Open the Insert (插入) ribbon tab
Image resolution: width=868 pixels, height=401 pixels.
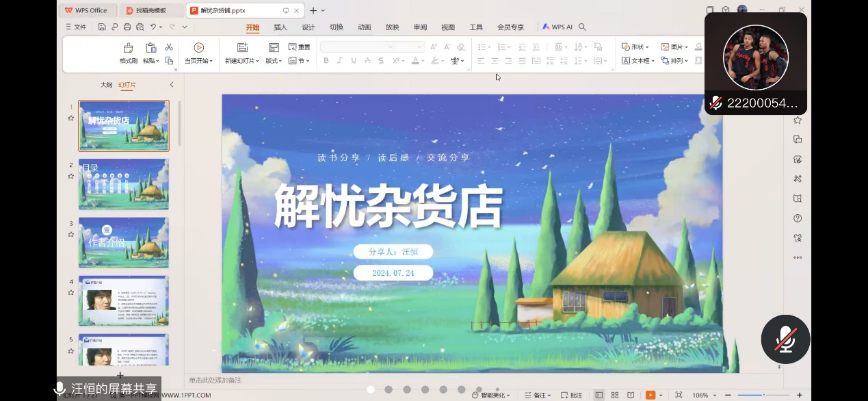(280, 27)
